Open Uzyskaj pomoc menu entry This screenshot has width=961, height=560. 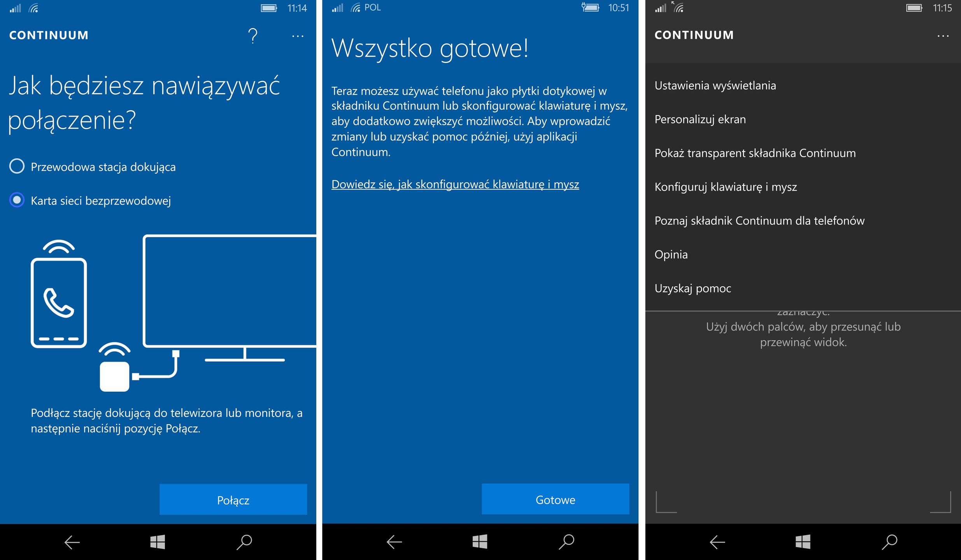tap(693, 289)
